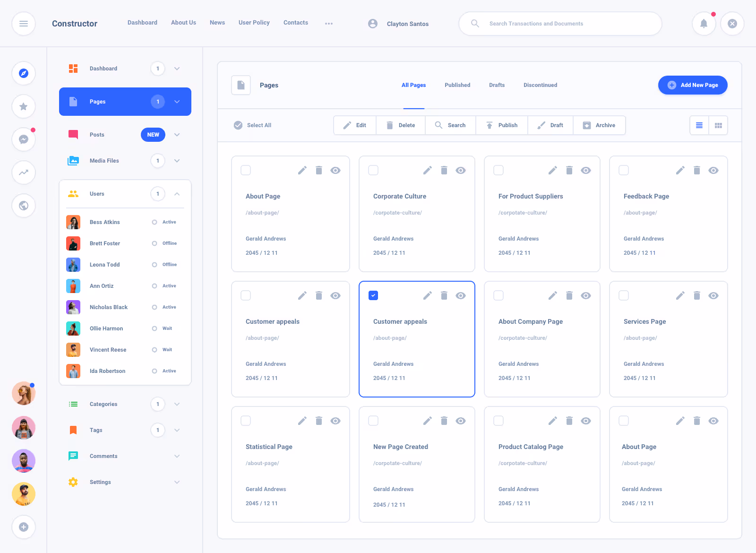This screenshot has width=756, height=553.
Task: Expand the Pages sidebar chevron
Action: (177, 102)
